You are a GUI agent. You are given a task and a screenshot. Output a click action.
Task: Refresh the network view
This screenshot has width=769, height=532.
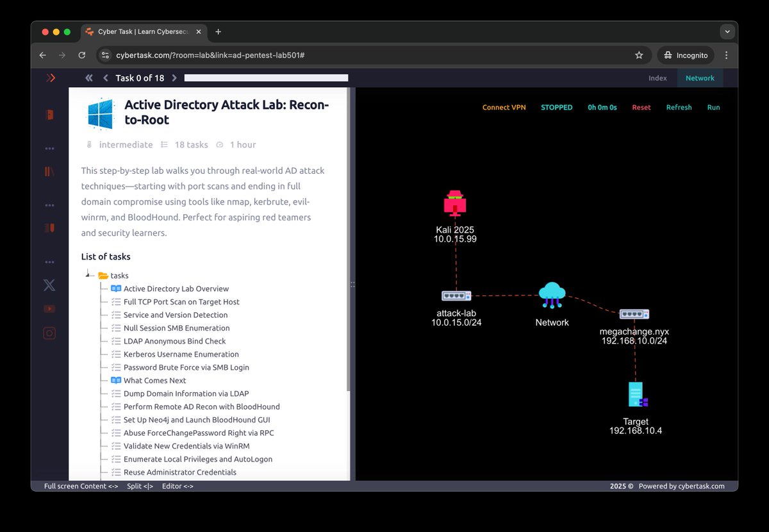point(679,108)
